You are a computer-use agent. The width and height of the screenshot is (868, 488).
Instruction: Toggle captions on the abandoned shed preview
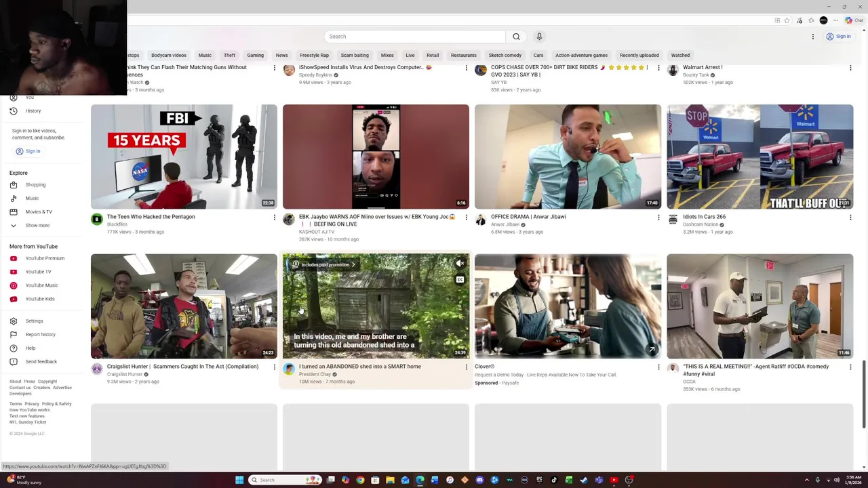coord(460,280)
